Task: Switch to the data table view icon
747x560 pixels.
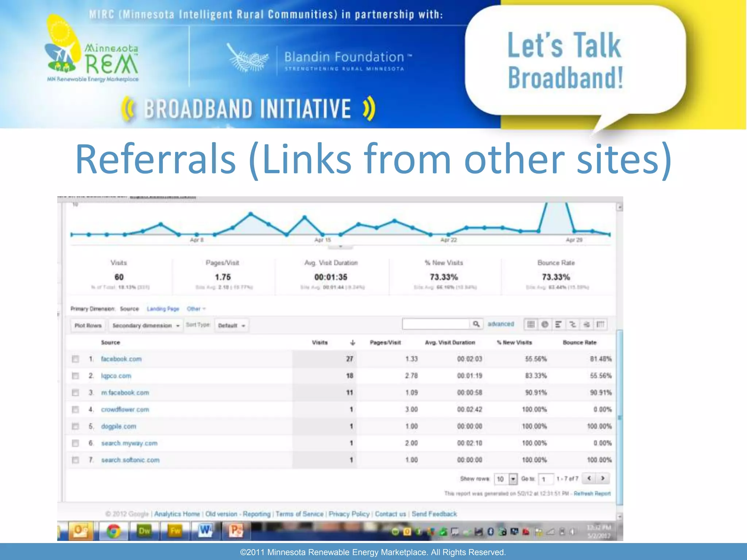Action: [x=531, y=324]
